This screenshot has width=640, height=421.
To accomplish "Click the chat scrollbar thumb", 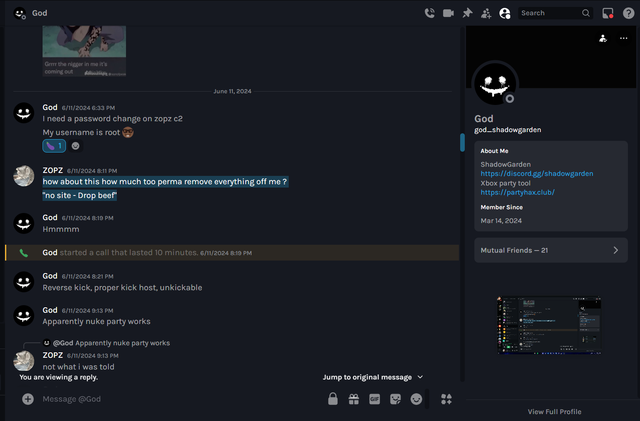I will click(x=462, y=143).
